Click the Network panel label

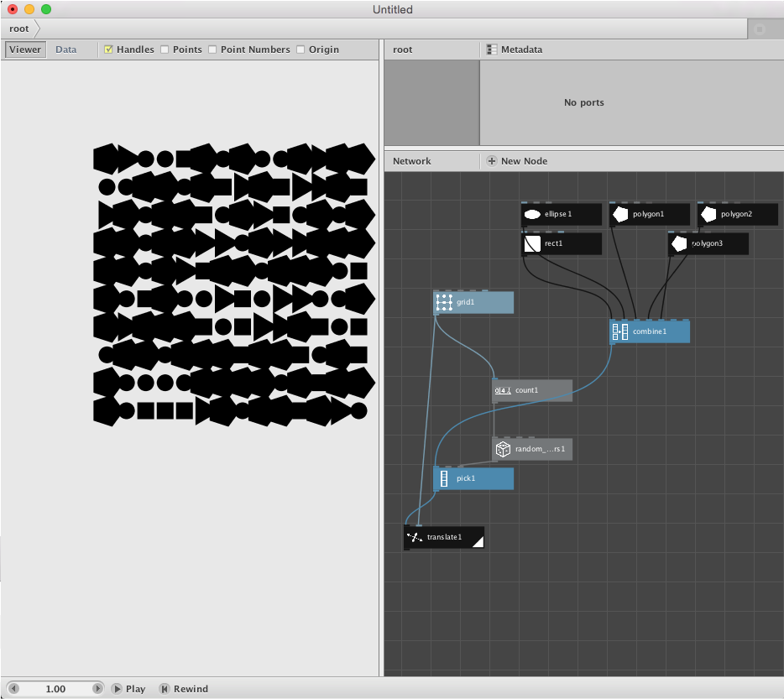411,161
